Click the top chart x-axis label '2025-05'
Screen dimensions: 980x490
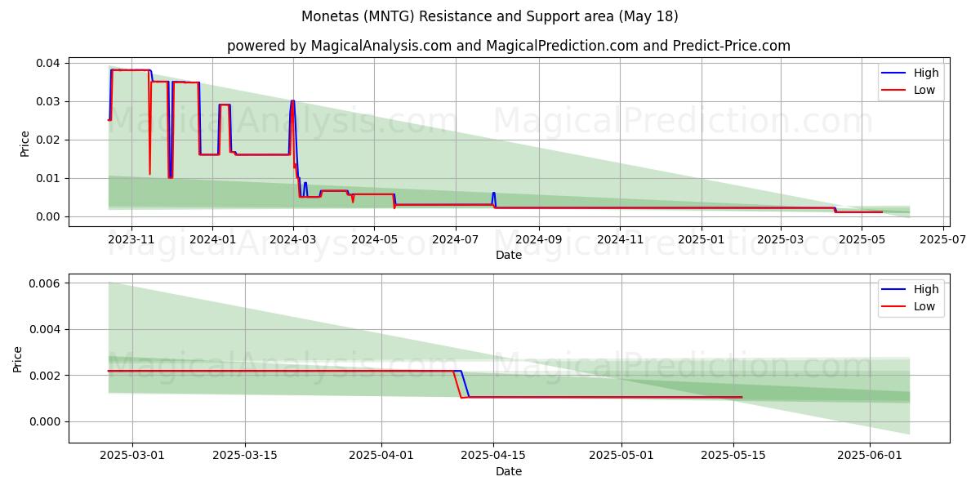862,239
